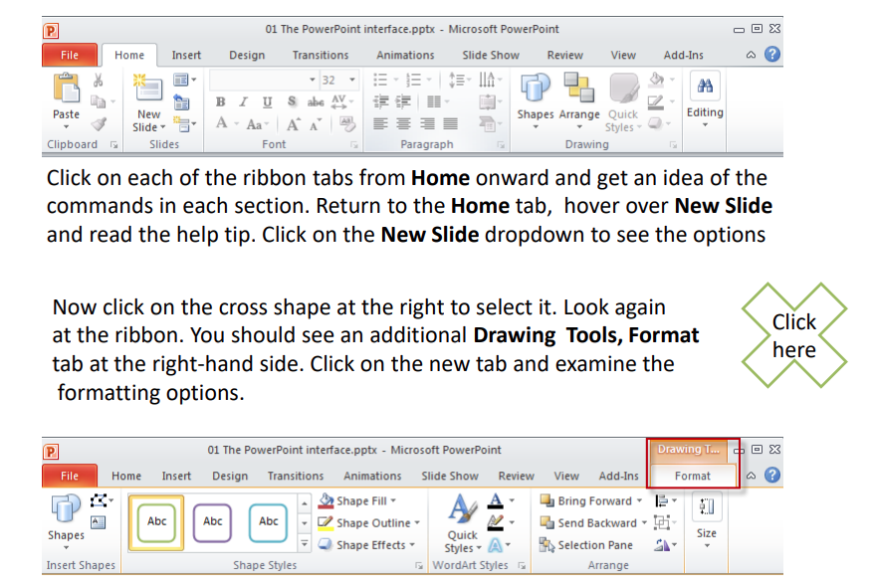Switch to the Transitions tab in top ribbon
Screen dimensions: 875x588
click(320, 56)
